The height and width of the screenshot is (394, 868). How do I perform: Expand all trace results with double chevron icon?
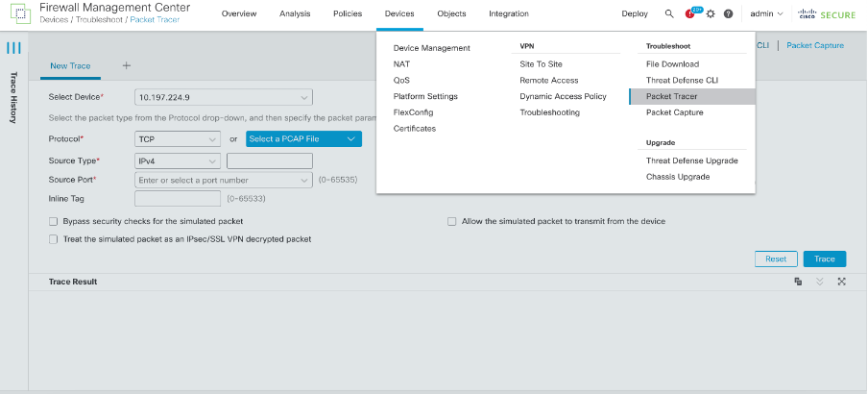[820, 282]
